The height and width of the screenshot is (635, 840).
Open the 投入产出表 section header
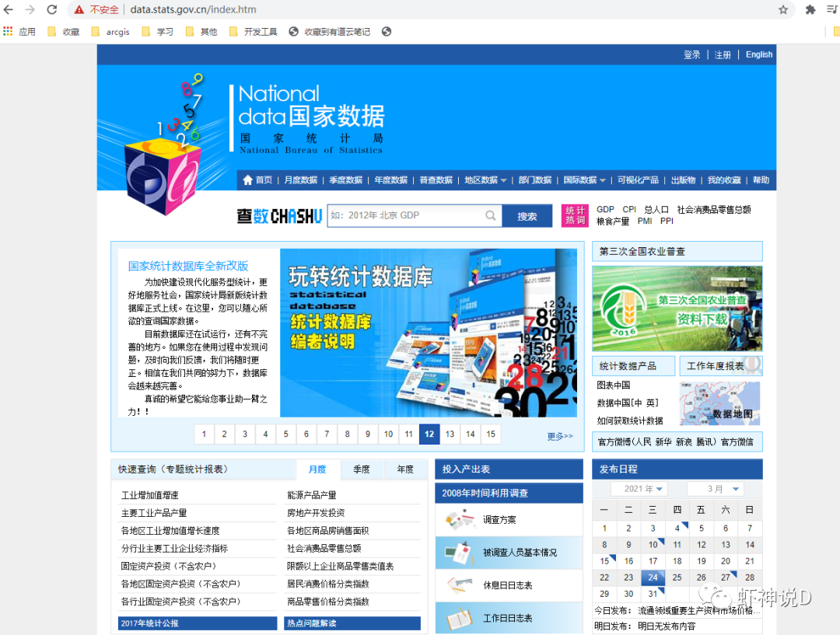pyautogui.click(x=509, y=469)
